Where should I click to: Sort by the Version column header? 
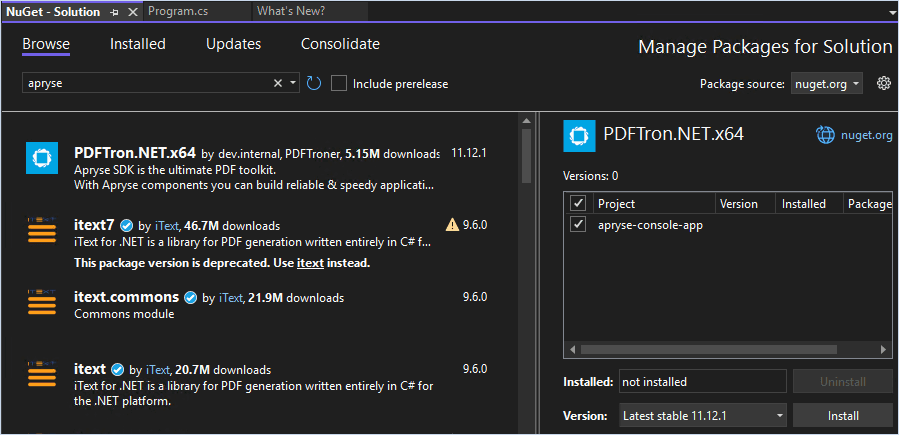tap(745, 204)
